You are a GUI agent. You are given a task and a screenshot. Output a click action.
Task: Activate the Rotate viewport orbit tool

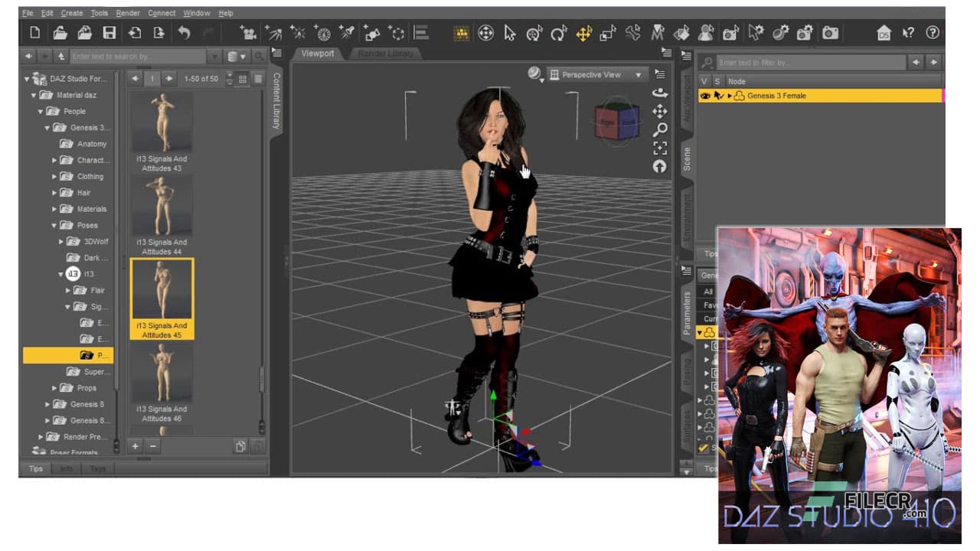point(659,93)
